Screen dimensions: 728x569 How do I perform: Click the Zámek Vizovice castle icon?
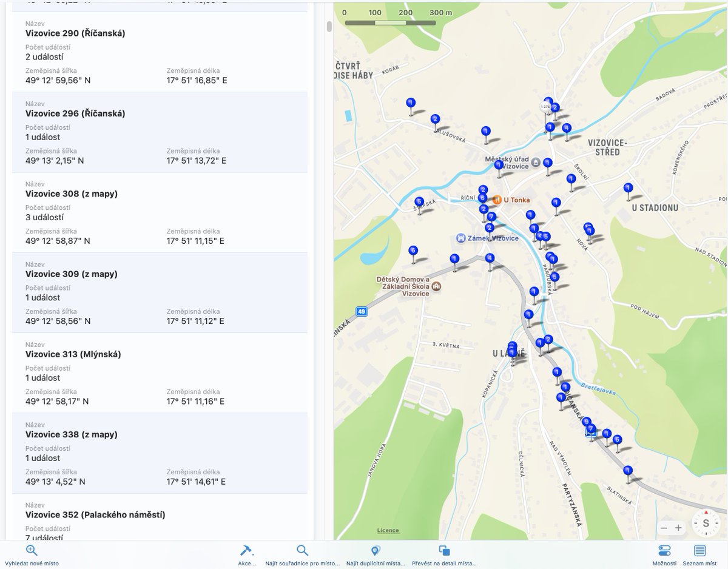click(460, 238)
